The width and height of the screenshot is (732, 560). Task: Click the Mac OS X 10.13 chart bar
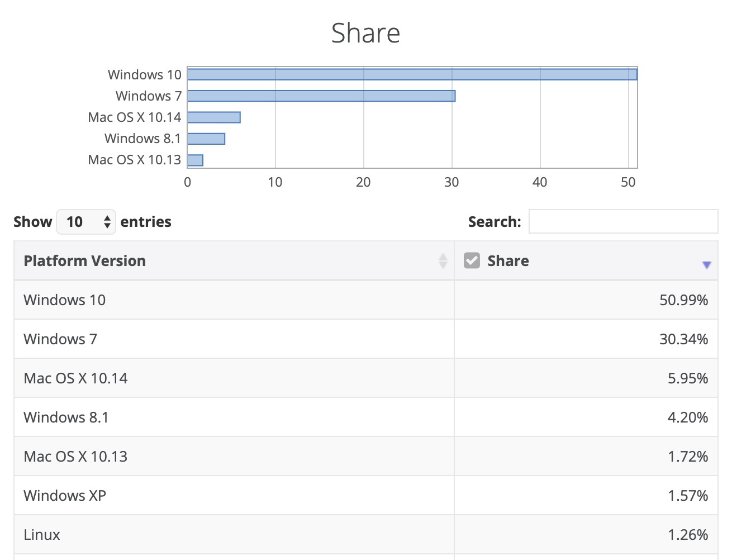tap(195, 160)
